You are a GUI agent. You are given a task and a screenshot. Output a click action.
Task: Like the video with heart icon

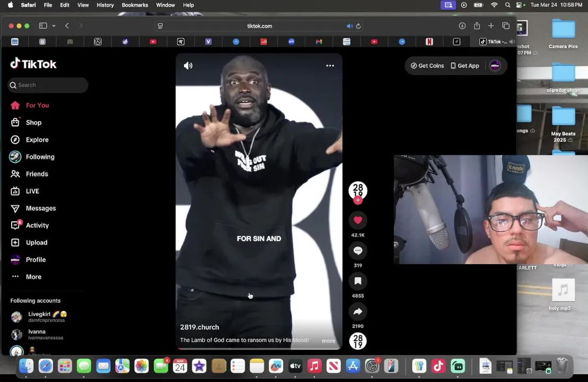pos(358,220)
